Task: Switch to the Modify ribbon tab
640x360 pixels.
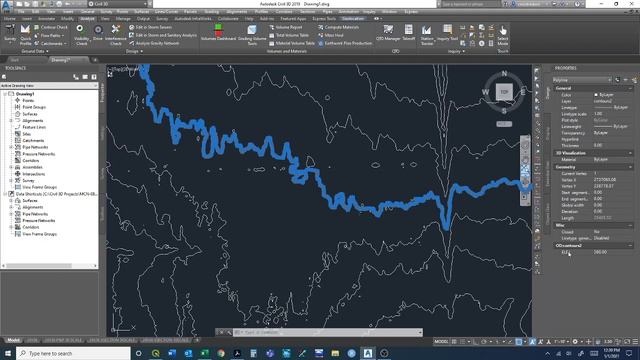Action: click(67, 19)
